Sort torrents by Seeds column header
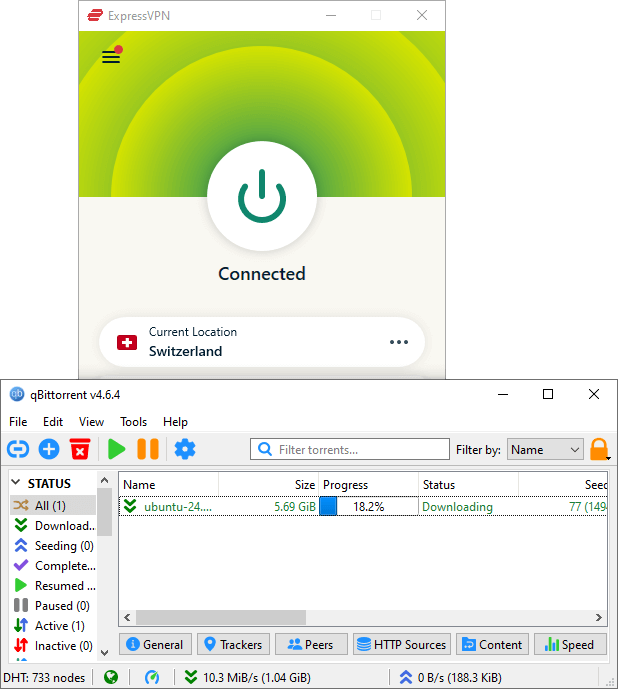618x689 pixels. click(563, 485)
